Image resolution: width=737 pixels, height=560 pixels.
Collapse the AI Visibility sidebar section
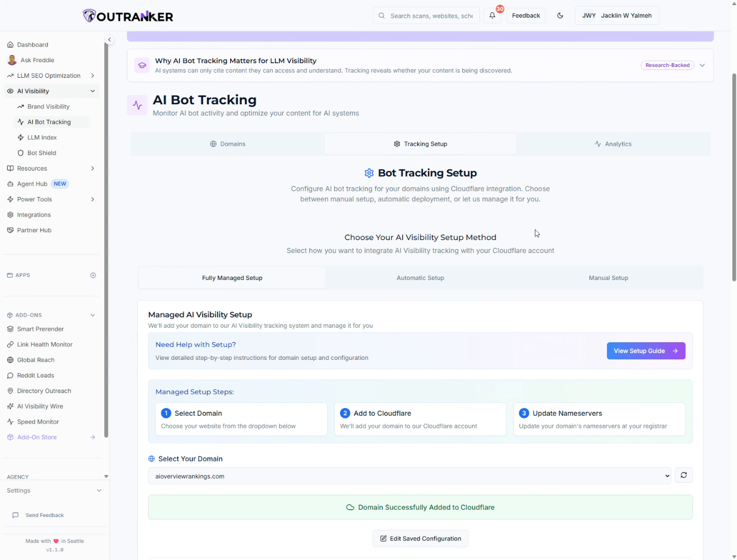pos(93,91)
